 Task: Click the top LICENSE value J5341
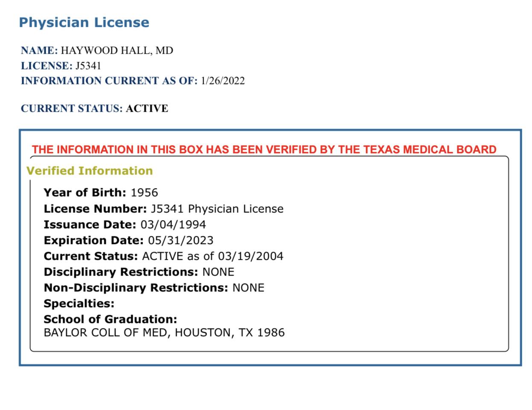click(x=88, y=66)
